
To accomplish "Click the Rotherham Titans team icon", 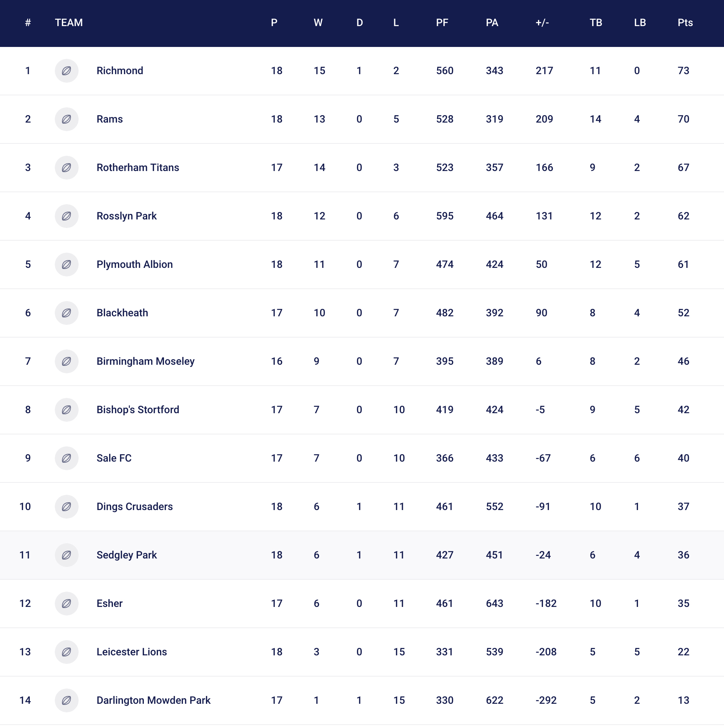I will [66, 168].
